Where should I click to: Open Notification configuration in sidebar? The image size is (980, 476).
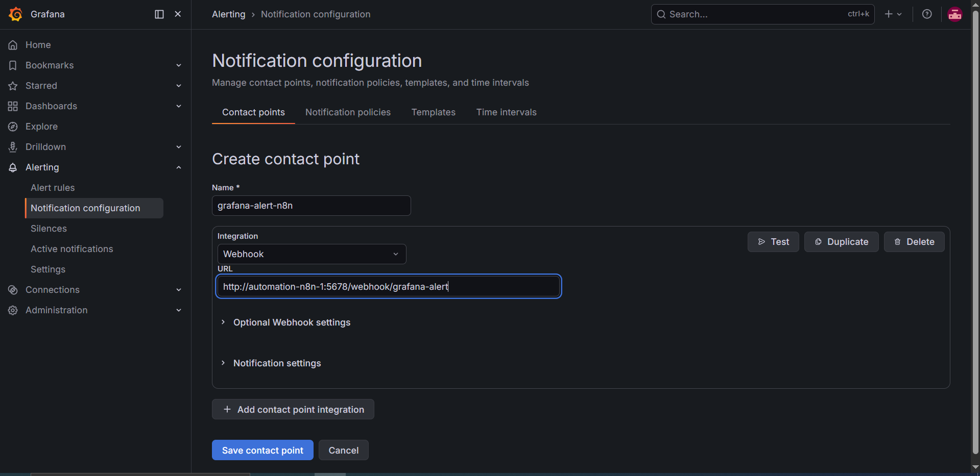coord(94,208)
